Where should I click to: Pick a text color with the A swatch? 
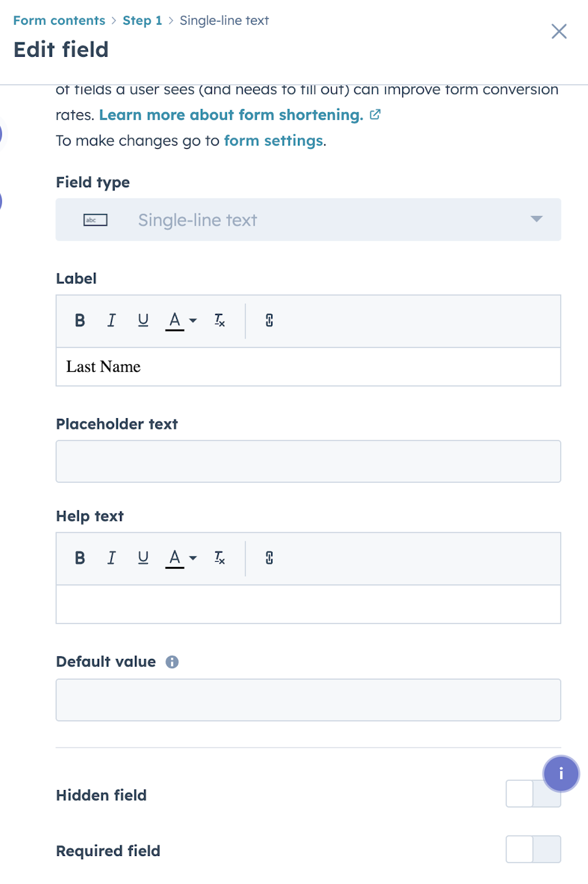174,320
